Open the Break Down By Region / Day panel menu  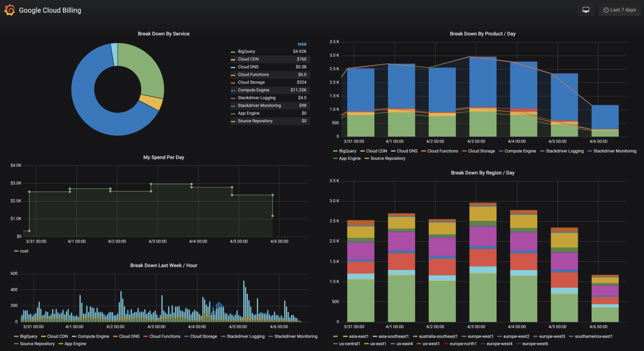[x=483, y=172]
